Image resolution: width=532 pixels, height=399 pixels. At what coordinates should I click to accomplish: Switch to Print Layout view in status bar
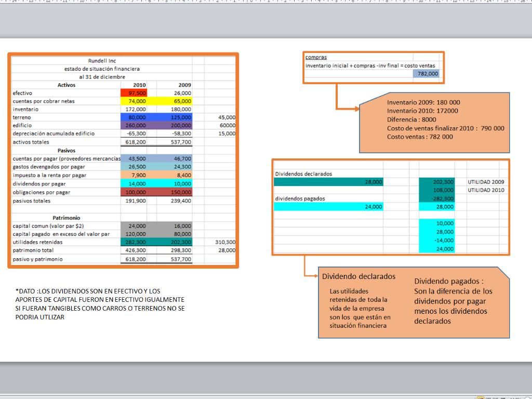[480, 397]
